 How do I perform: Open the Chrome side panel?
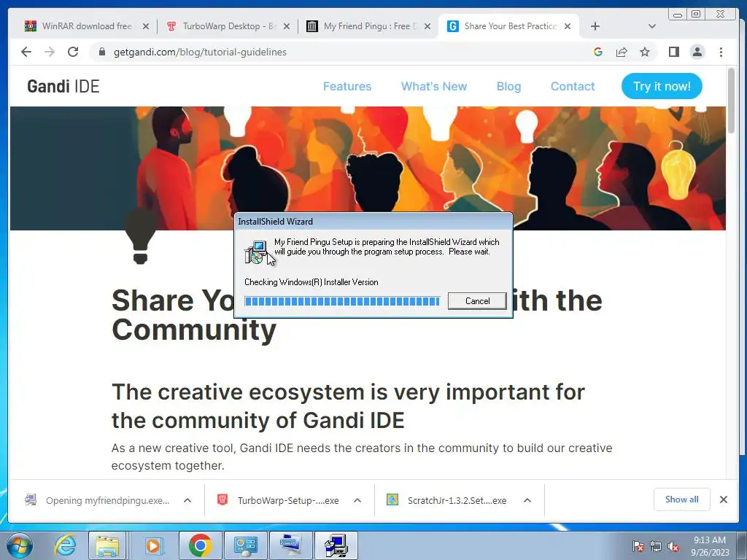click(x=673, y=52)
